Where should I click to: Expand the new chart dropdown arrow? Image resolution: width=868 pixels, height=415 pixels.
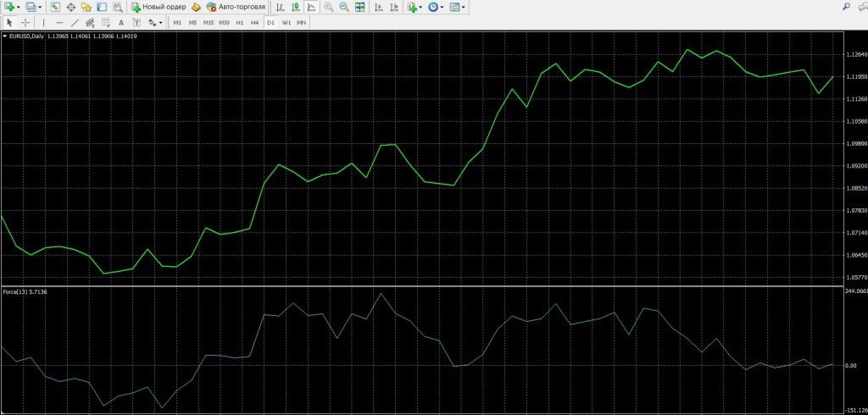18,7
